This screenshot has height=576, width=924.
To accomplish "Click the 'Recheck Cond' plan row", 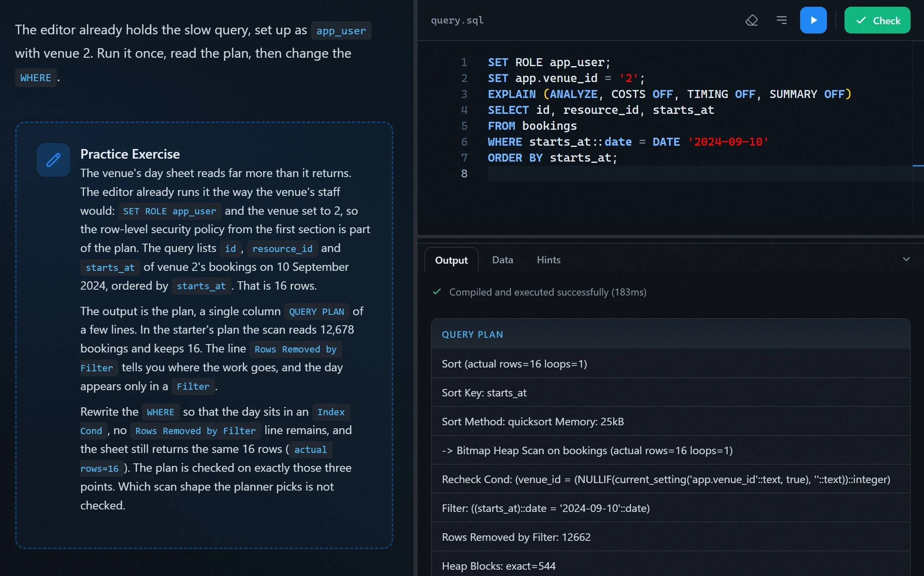I will pyautogui.click(x=671, y=479).
